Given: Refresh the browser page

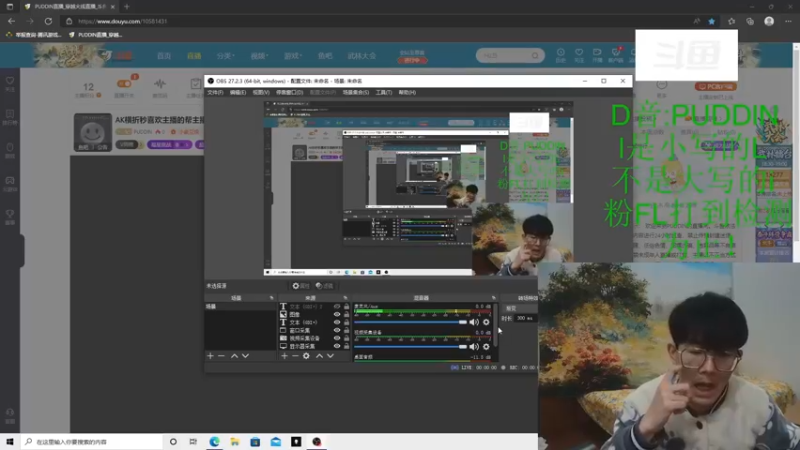Looking at the screenshot, I should 48,21.
